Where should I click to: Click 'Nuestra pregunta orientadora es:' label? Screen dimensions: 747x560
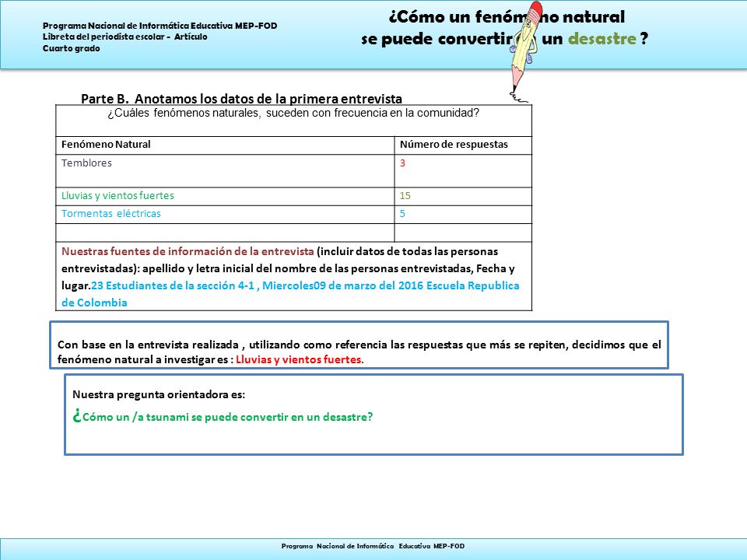tap(159, 394)
